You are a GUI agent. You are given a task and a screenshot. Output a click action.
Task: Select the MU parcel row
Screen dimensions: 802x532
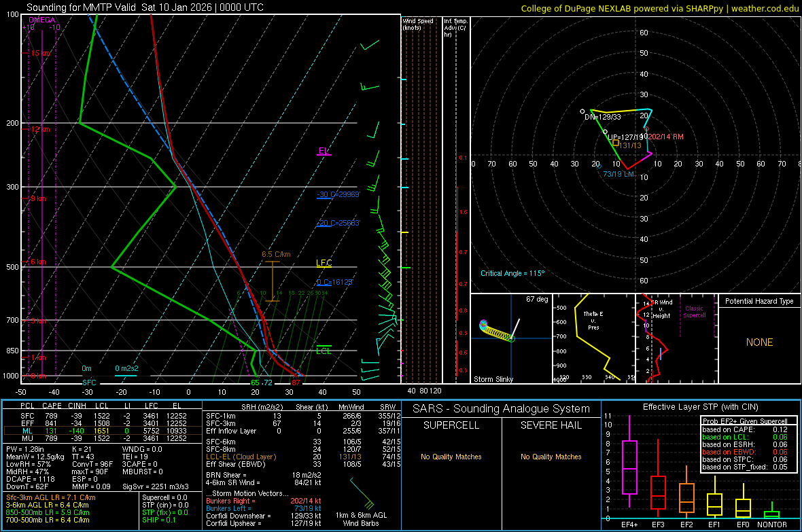[x=103, y=438]
